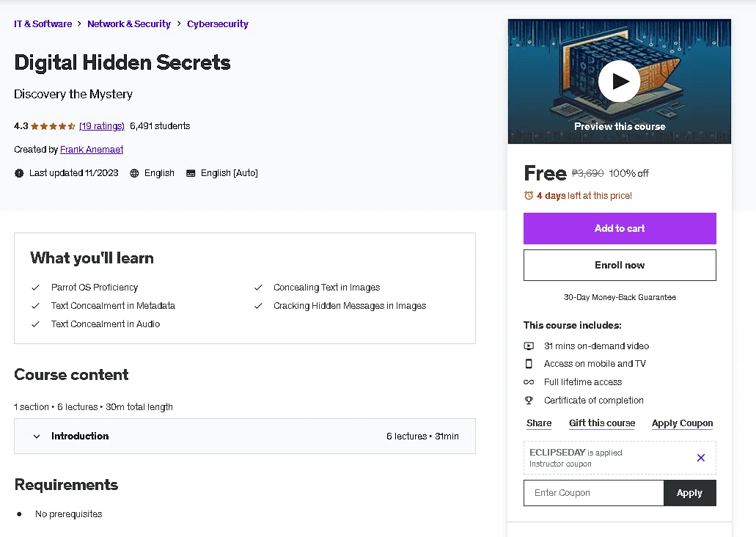Click 'Preview this course' caption
This screenshot has width=756, height=537.
click(x=620, y=126)
